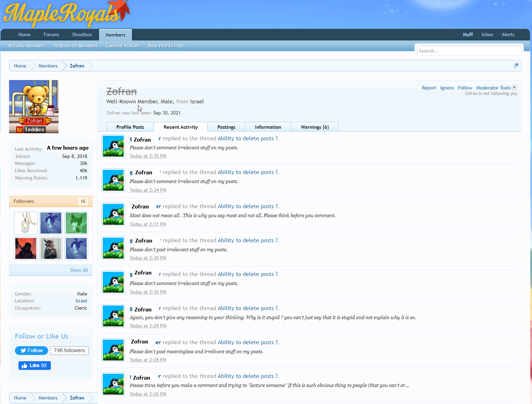The height and width of the screenshot is (404, 532).
Task: Click the Facebook Like button
Action: click(34, 365)
